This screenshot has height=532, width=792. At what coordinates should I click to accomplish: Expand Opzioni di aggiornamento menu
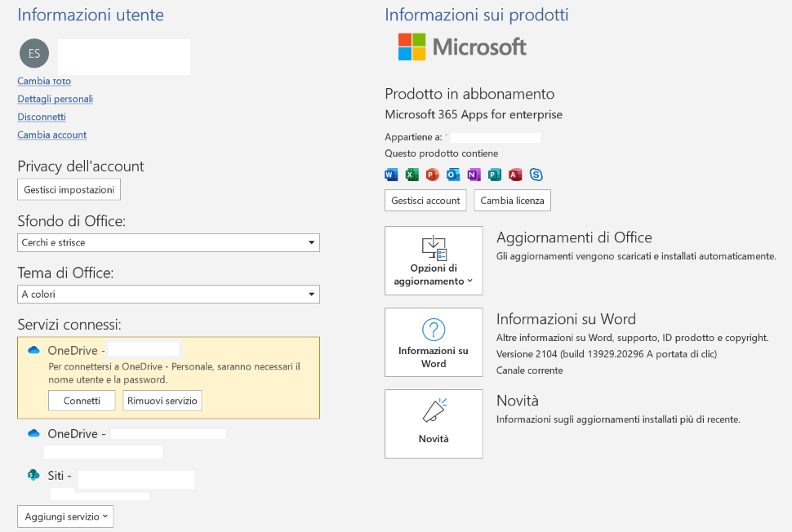point(434,260)
